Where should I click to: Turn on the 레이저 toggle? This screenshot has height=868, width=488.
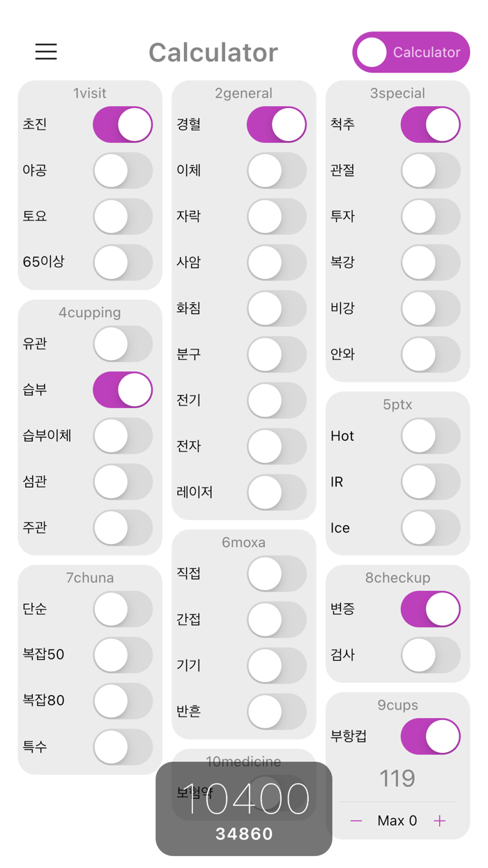277,493
